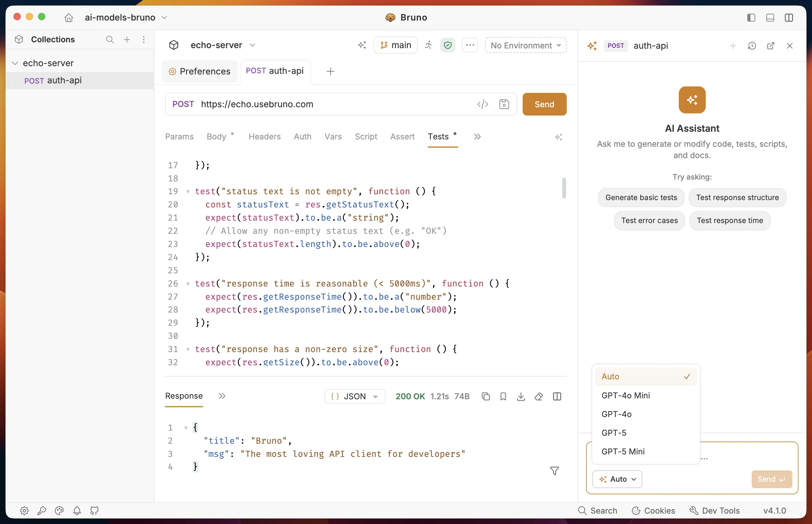Open the Auth tab
812x524 pixels.
tap(303, 136)
